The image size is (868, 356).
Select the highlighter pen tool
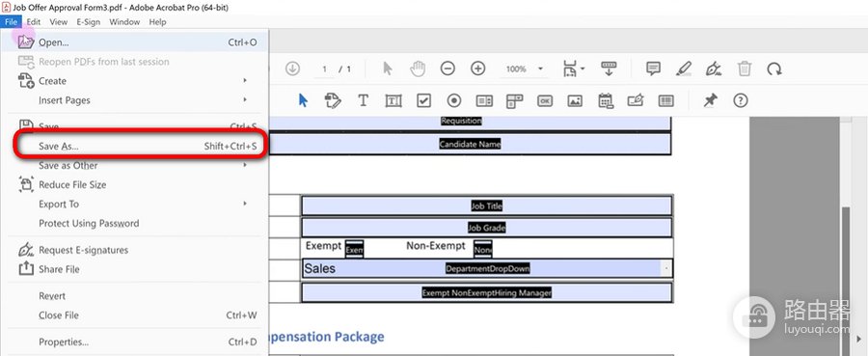684,68
